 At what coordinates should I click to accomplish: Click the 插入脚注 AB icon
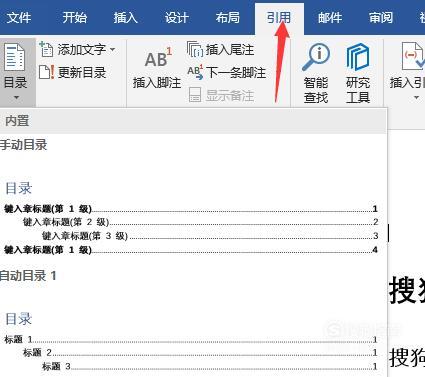[x=158, y=58]
